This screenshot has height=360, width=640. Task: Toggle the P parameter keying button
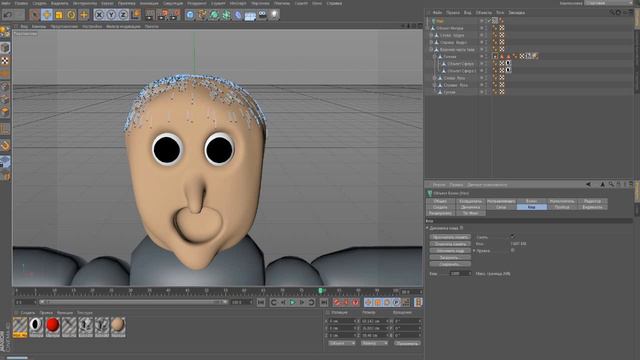pos(396,302)
